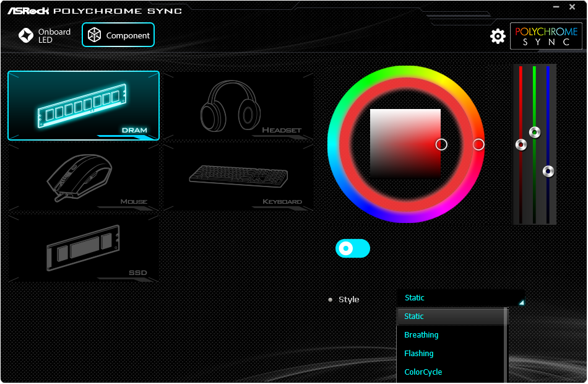Viewport: 588px width, 384px height.
Task: Click the style list scrollbar
Action: tap(506, 346)
